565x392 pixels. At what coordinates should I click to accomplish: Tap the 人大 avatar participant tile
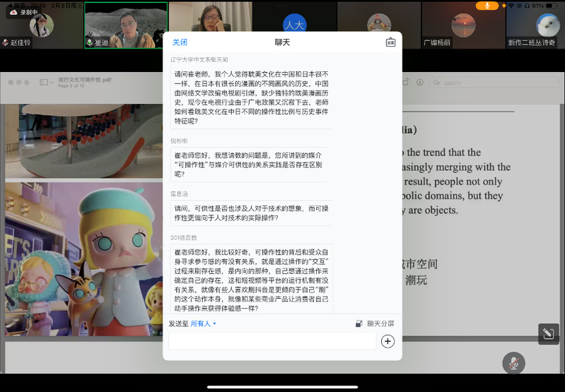pos(294,25)
